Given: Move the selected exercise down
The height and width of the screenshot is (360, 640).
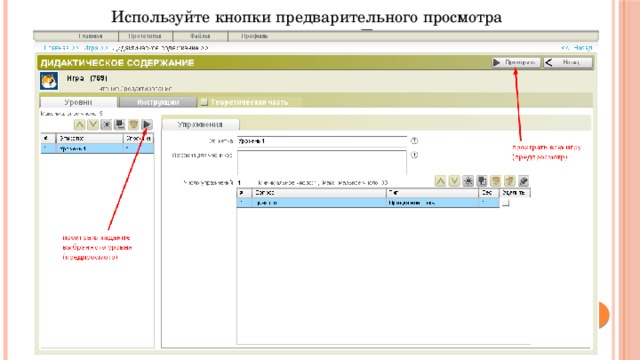Looking at the screenshot, I should pos(454,181).
